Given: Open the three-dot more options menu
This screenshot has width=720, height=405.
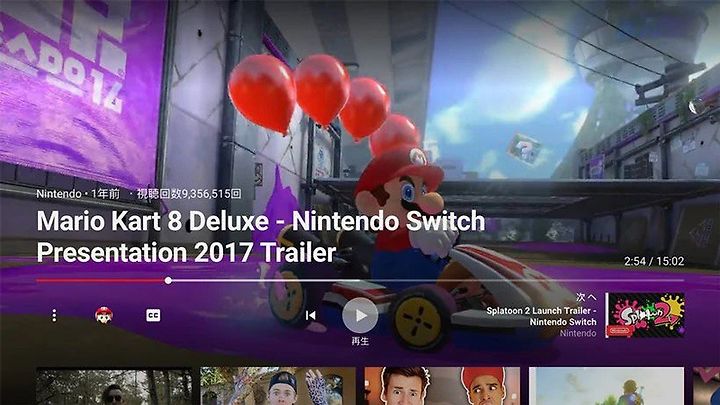Looking at the screenshot, I should (x=54, y=315).
